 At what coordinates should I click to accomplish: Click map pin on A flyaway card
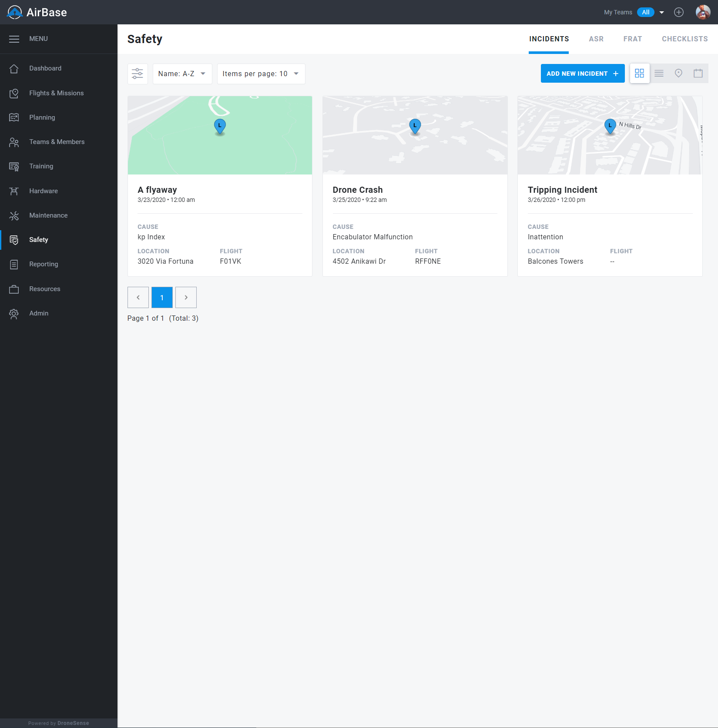[220, 127]
